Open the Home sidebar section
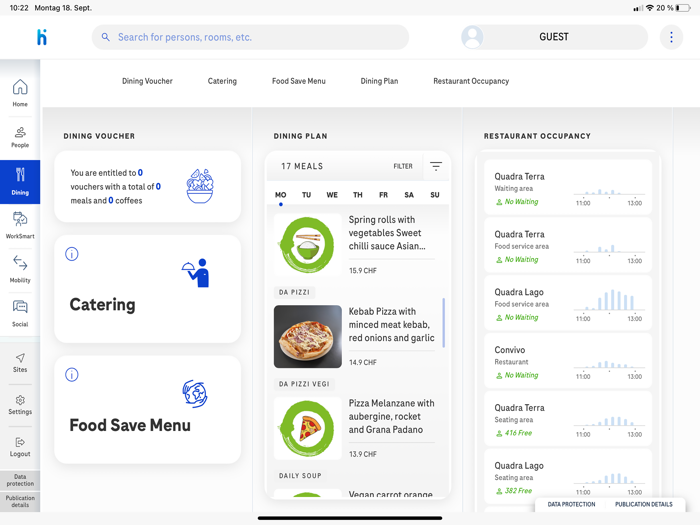Screen dimensions: 700x525 click(20, 92)
